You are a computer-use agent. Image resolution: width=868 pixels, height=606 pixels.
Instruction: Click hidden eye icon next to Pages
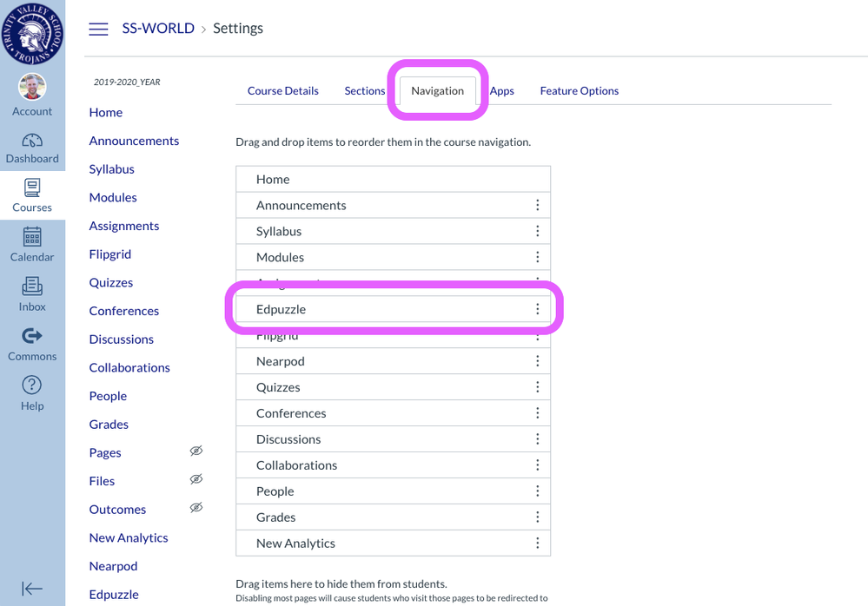coord(196,451)
